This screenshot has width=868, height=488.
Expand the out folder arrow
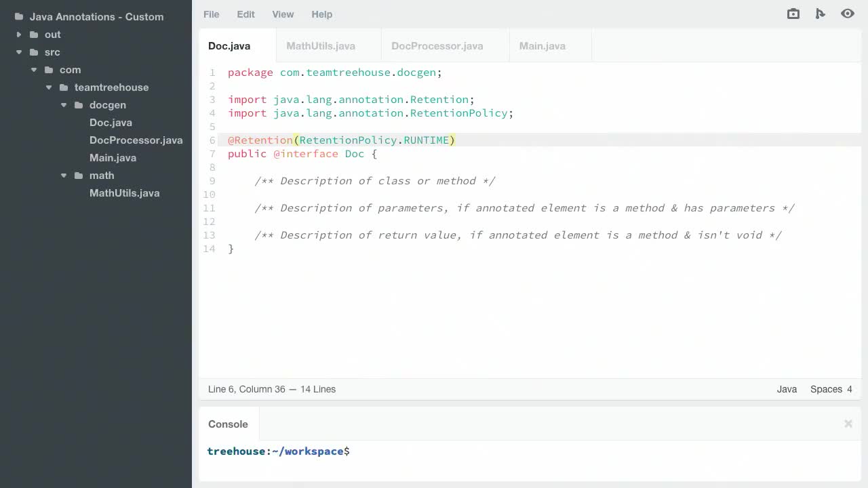(19, 35)
